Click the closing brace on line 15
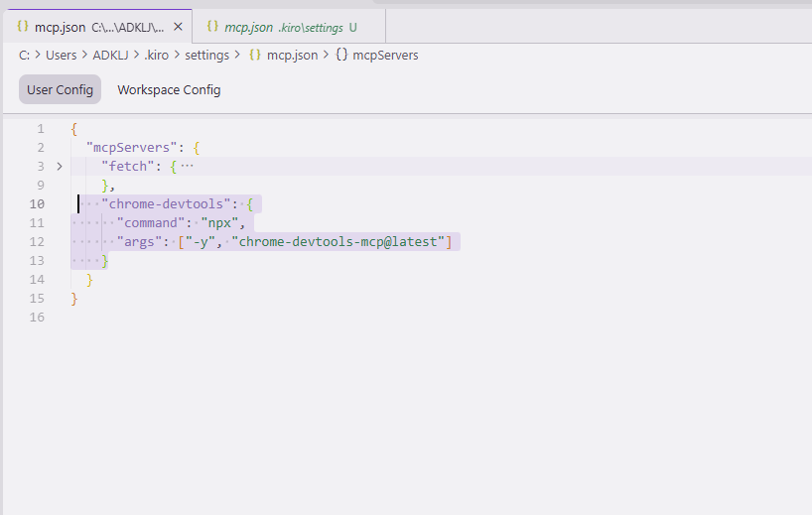 (74, 298)
